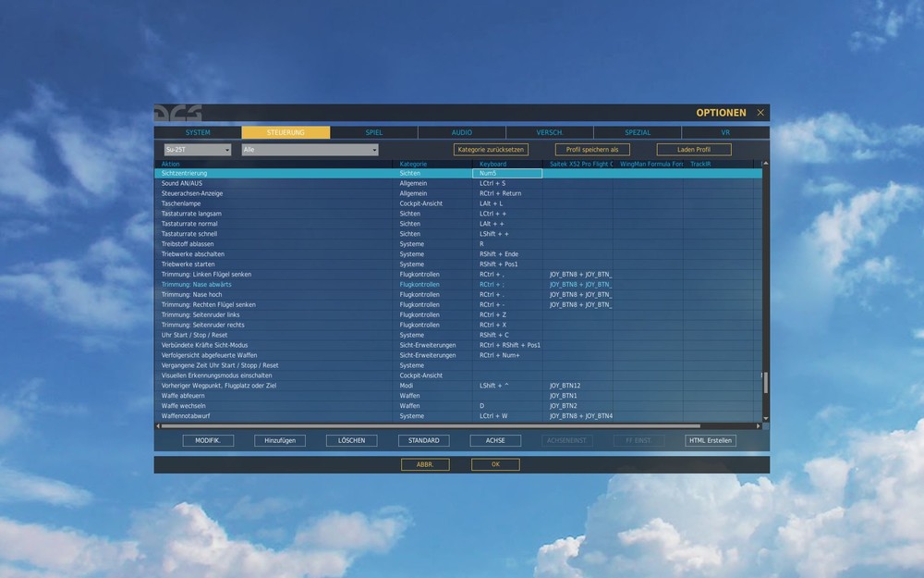Open the SPEZIAL tab
The width and height of the screenshot is (924, 578).
(x=638, y=132)
